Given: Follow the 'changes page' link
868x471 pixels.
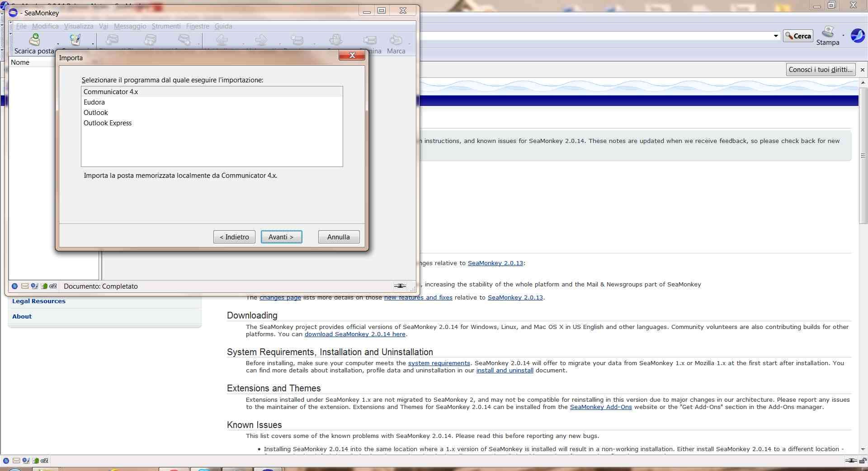Looking at the screenshot, I should pyautogui.click(x=280, y=298).
